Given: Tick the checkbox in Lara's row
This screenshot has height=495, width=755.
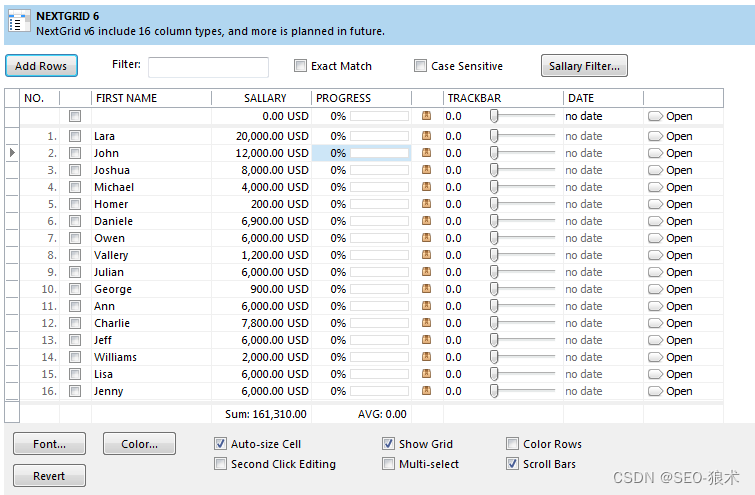Looking at the screenshot, I should coord(75,136).
